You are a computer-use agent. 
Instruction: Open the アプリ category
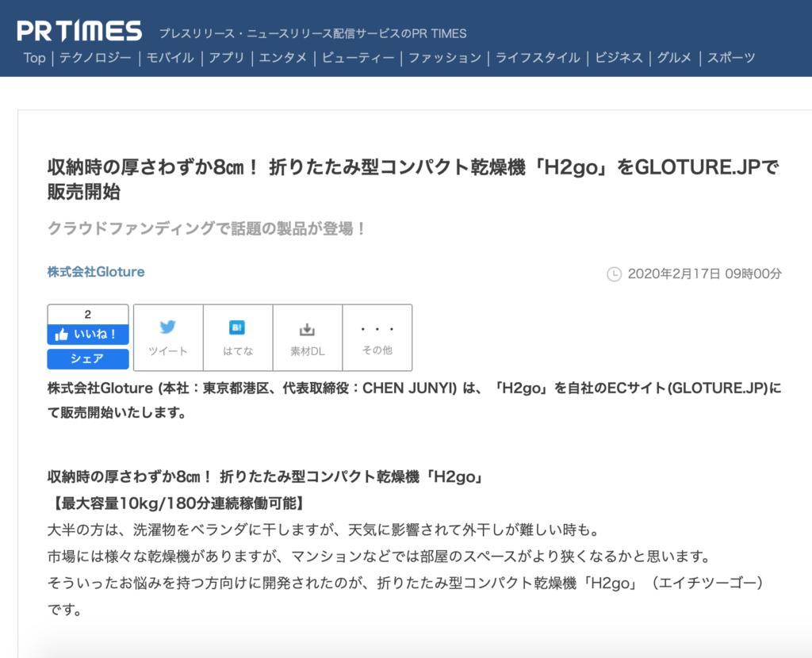pos(226,57)
